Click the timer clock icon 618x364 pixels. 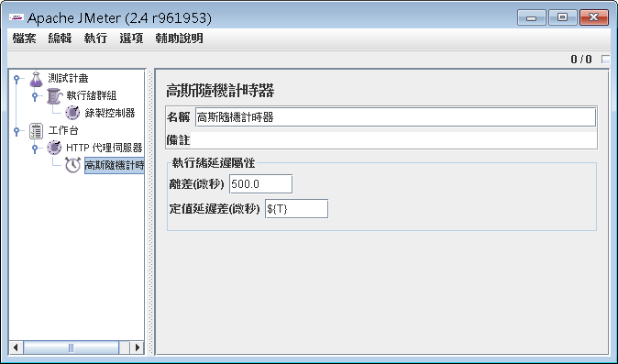pyautogui.click(x=73, y=165)
